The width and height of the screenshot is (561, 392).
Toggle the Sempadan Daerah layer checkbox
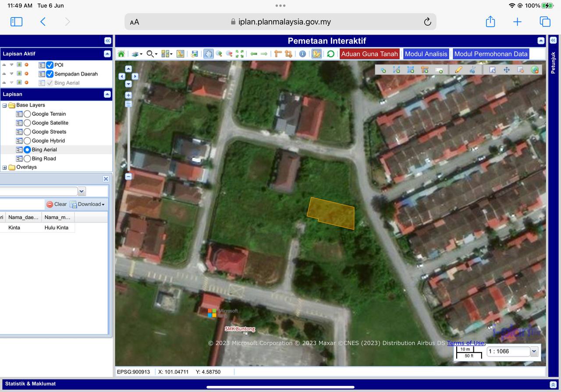pos(50,74)
